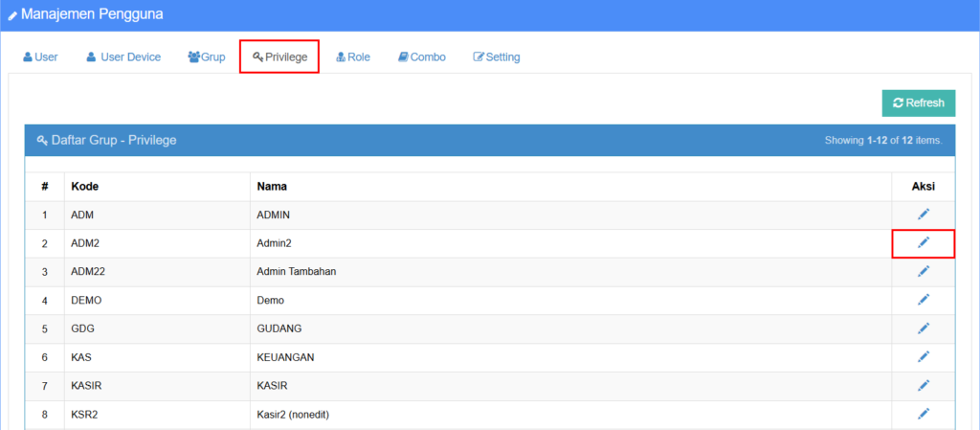Open the Combo tab
Screen dimensions: 980x430
click(422, 57)
